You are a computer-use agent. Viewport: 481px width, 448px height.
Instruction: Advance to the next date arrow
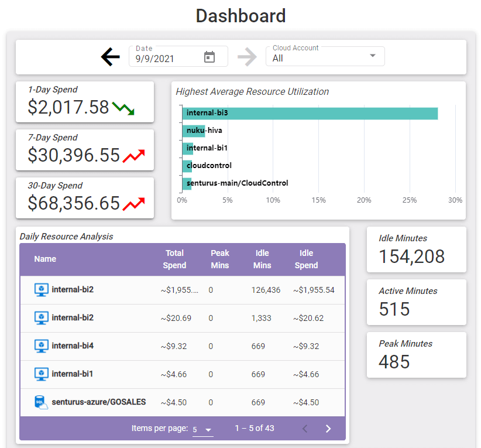(247, 57)
